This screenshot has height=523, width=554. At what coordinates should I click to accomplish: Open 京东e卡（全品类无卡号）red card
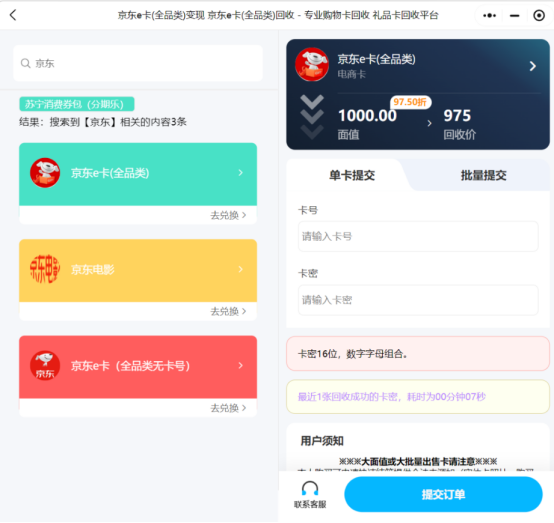(138, 367)
